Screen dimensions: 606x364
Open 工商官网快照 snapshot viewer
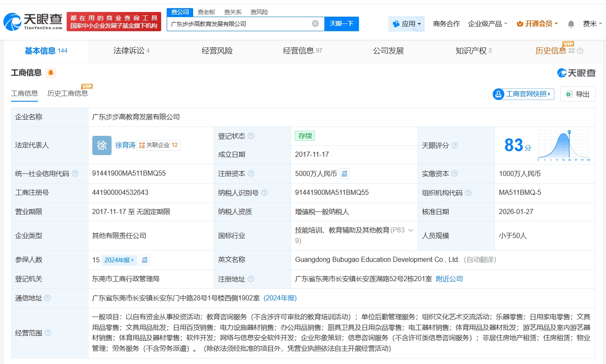point(523,94)
